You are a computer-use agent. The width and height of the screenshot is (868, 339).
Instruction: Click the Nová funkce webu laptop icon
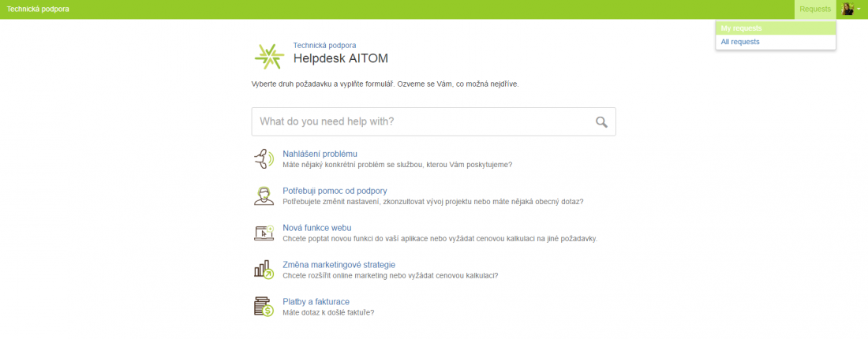coord(264,233)
